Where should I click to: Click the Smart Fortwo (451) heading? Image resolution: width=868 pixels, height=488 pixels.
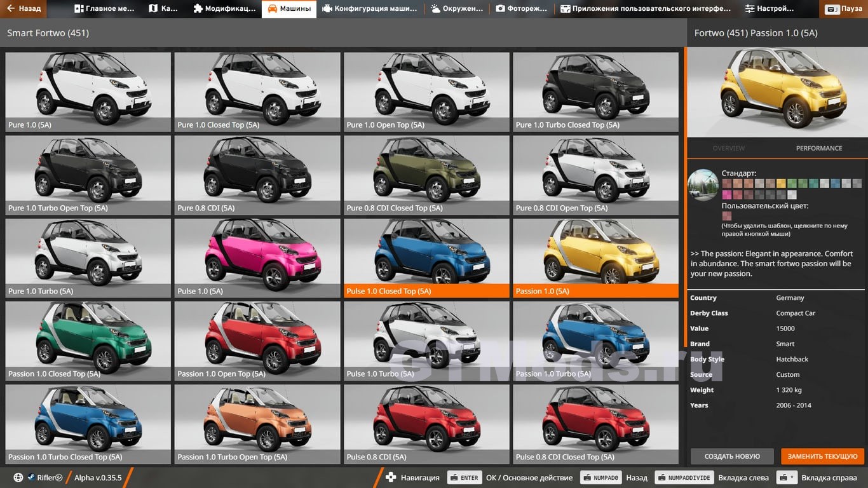coord(48,33)
